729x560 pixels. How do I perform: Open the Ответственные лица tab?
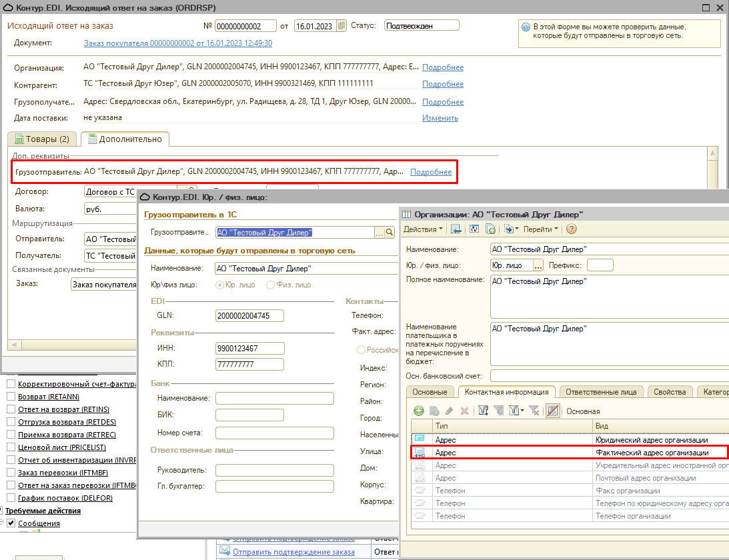click(x=602, y=392)
